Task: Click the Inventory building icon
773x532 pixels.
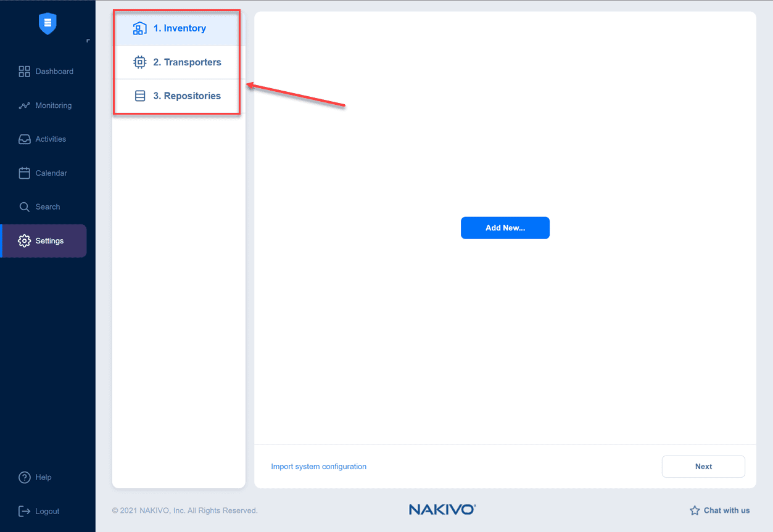Action: click(140, 28)
